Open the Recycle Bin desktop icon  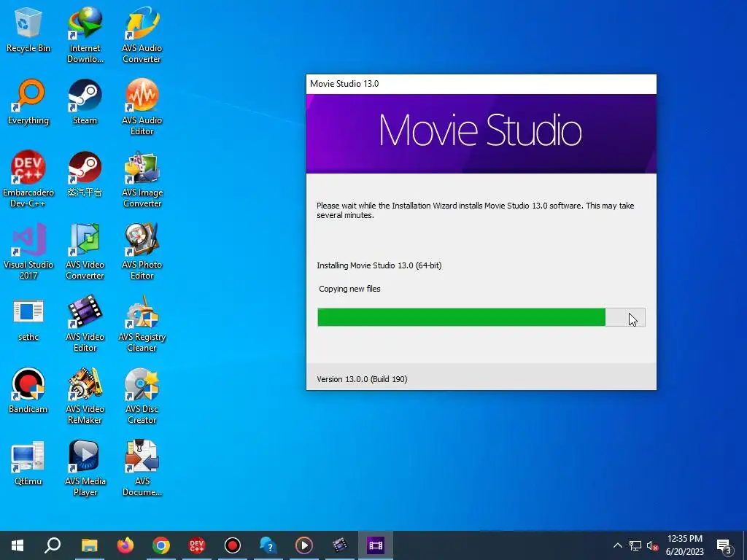[28, 30]
